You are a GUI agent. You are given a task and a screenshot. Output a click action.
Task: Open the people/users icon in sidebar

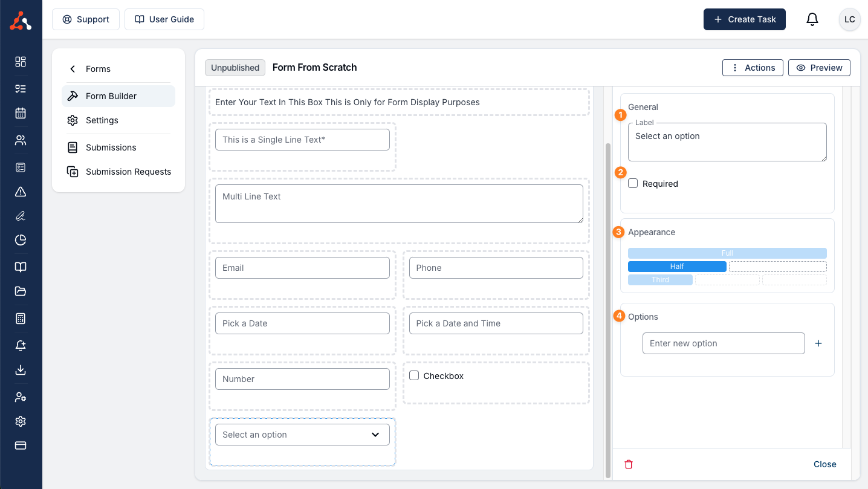21,140
